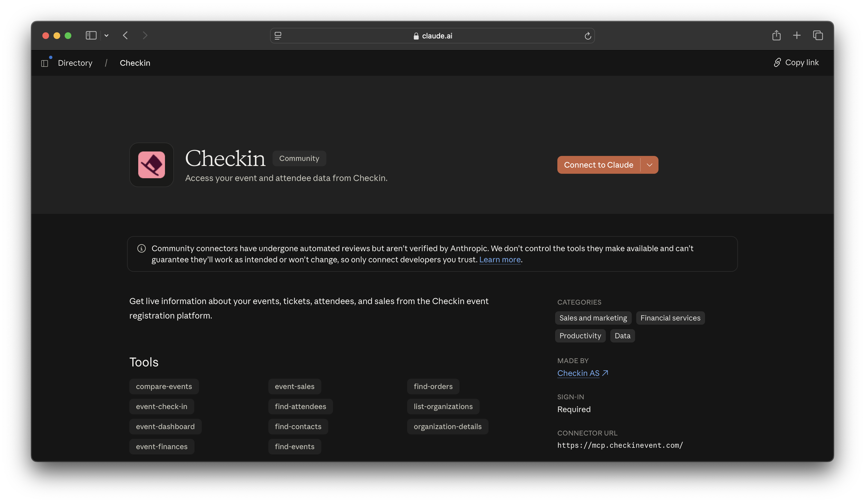Click the event-finances tool chip
Viewport: 865px width, 504px height.
click(162, 447)
